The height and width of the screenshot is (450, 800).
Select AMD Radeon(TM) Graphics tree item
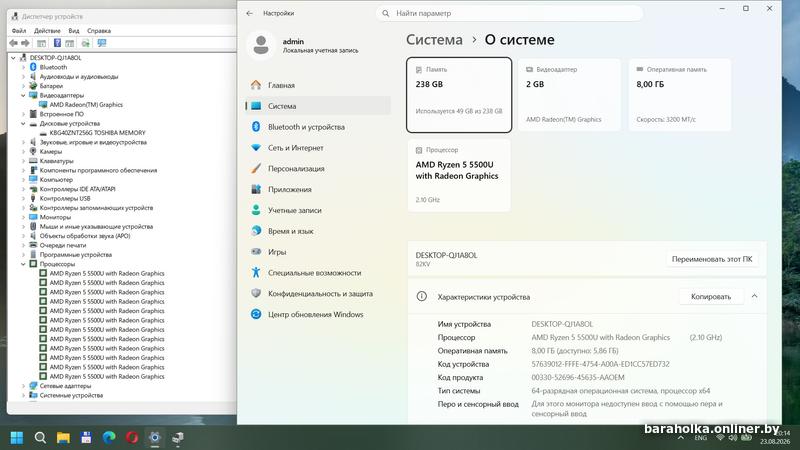point(86,105)
